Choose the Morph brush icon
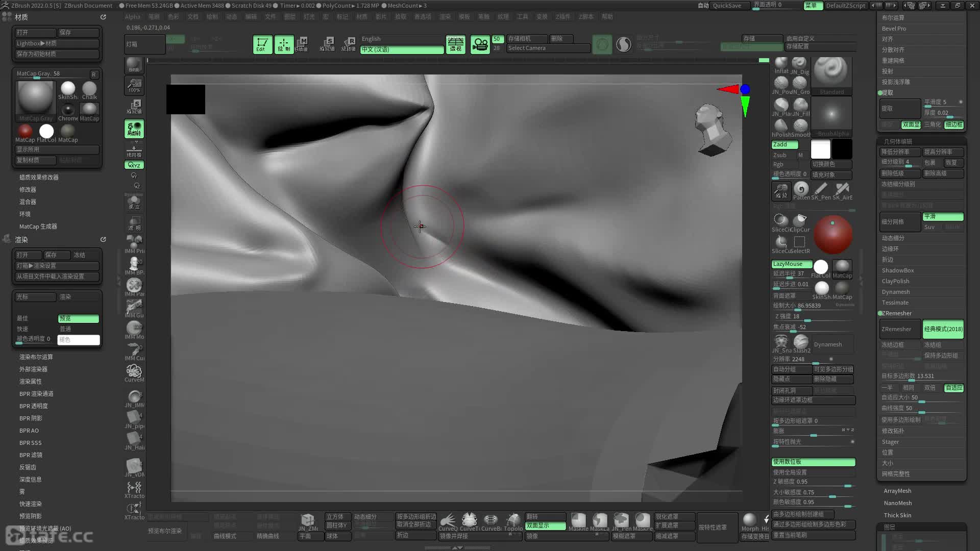Viewport: 980px width, 551px height. [750, 522]
